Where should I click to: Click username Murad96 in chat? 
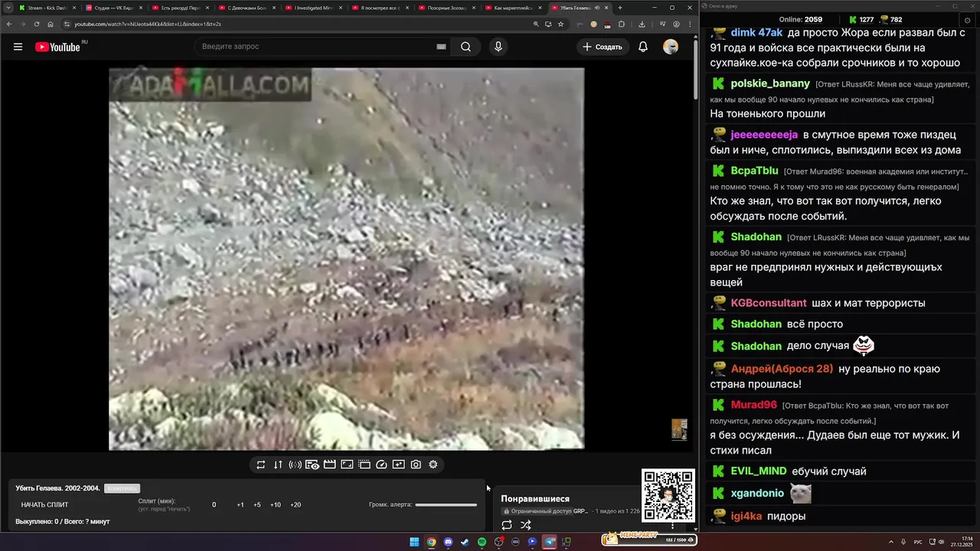click(754, 405)
